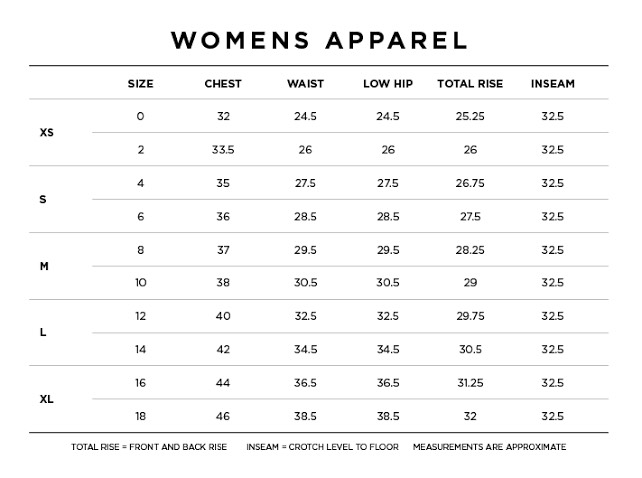Click the S size group label
642x478 pixels.
click(43, 199)
